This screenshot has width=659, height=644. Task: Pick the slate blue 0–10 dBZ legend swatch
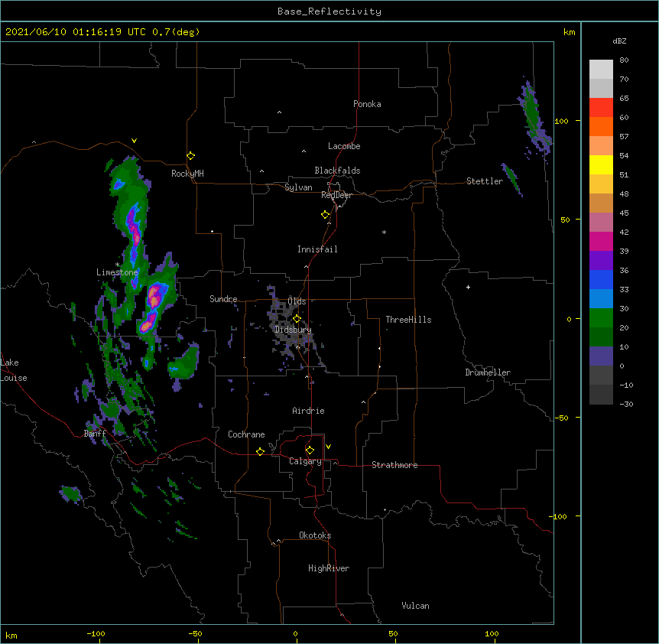(x=601, y=356)
